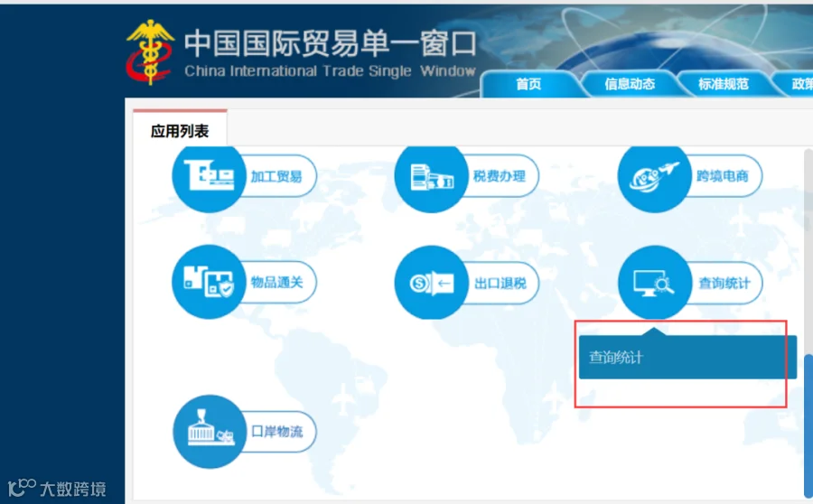
Task: Click the 加工贸易 label
Action: pyautogui.click(x=276, y=176)
